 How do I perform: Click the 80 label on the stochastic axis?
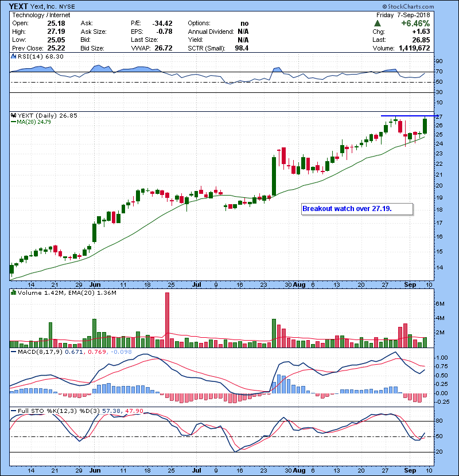pos(439,421)
